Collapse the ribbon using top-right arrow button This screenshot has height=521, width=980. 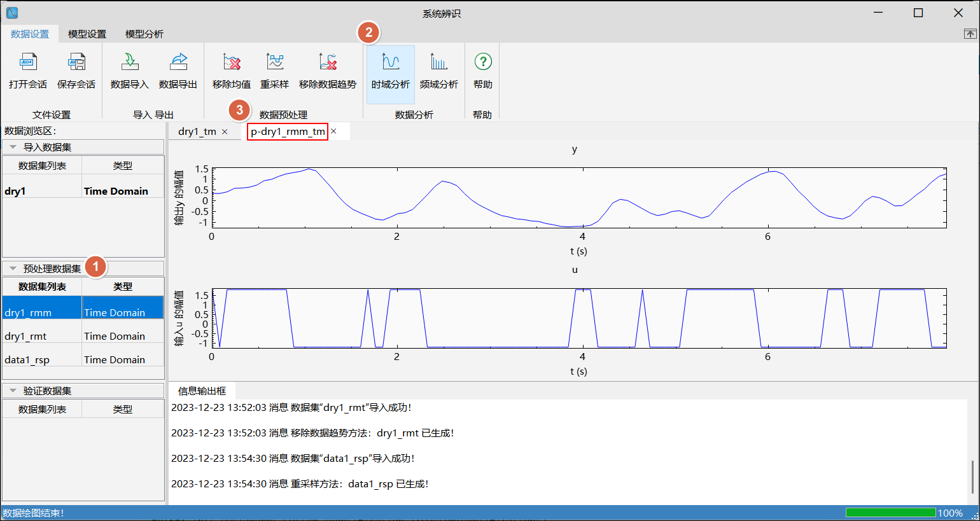970,34
